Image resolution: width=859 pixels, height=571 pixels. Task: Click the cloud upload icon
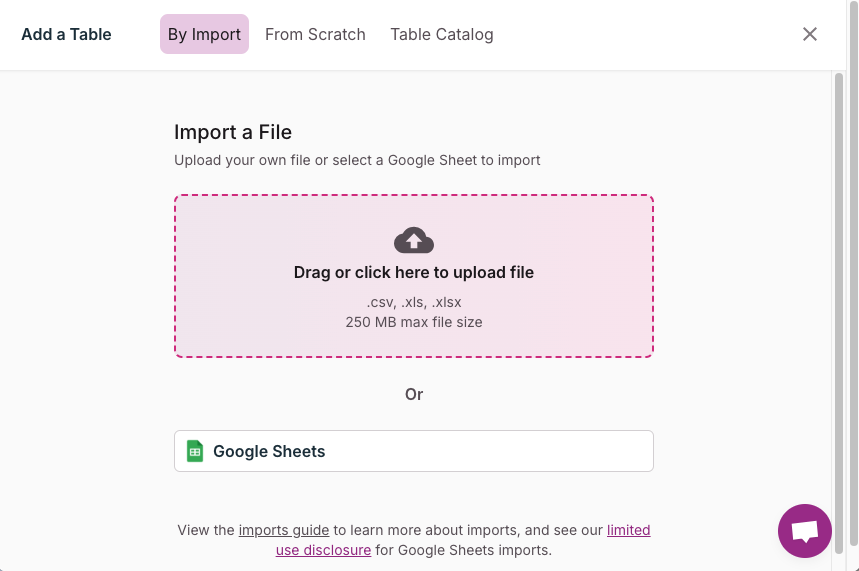[x=414, y=240]
